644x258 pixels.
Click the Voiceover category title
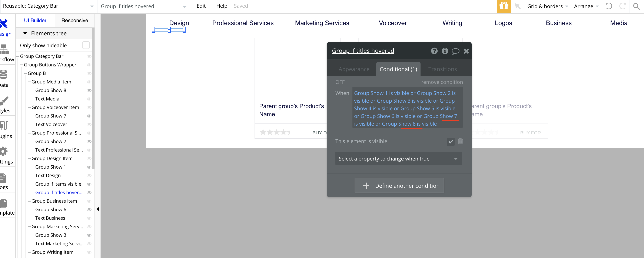click(393, 23)
